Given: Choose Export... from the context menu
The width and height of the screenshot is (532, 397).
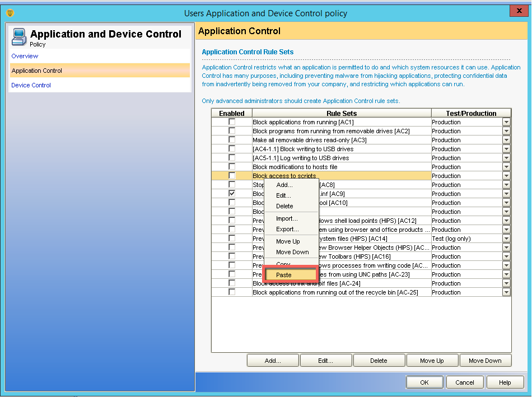Looking at the screenshot, I should point(287,229).
